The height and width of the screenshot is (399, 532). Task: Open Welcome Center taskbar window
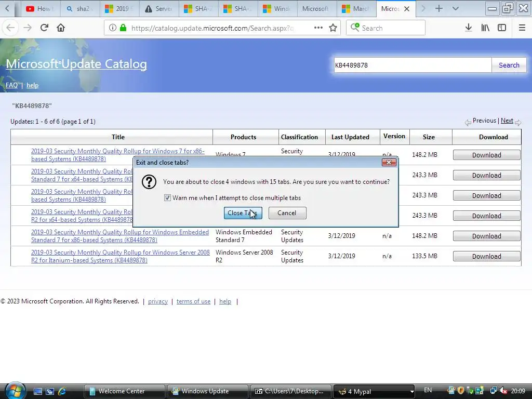click(x=124, y=391)
